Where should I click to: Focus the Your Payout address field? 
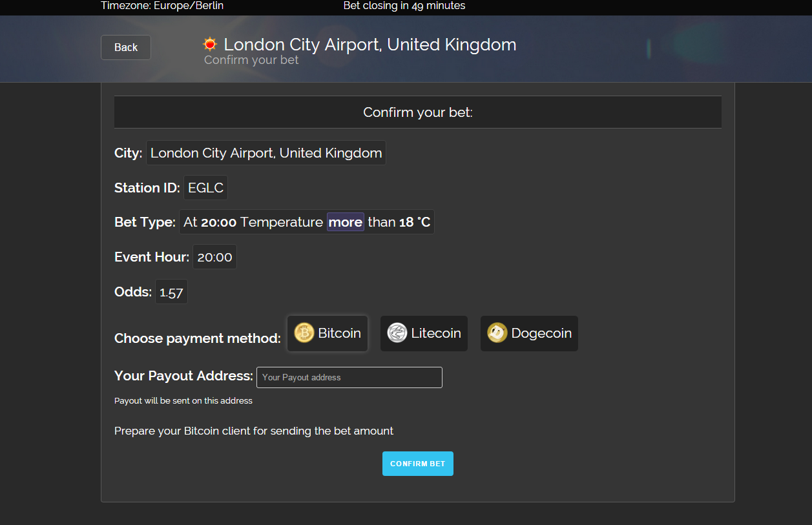point(349,377)
